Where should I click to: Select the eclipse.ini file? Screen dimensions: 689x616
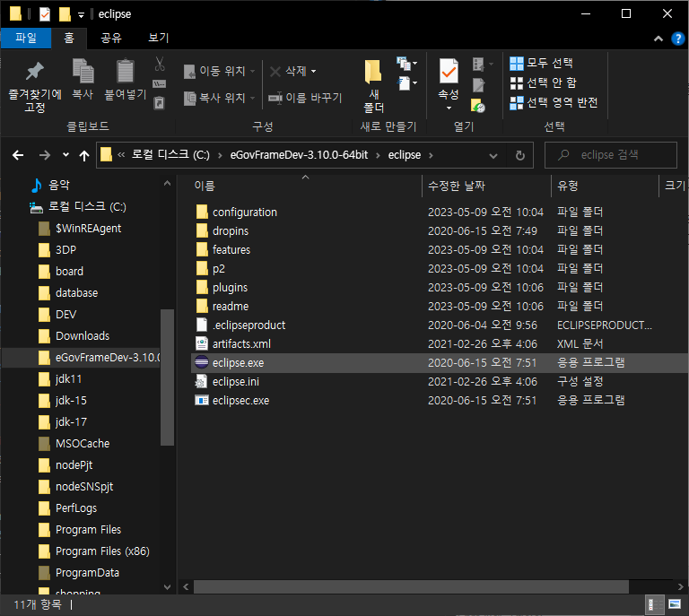point(440,382)
